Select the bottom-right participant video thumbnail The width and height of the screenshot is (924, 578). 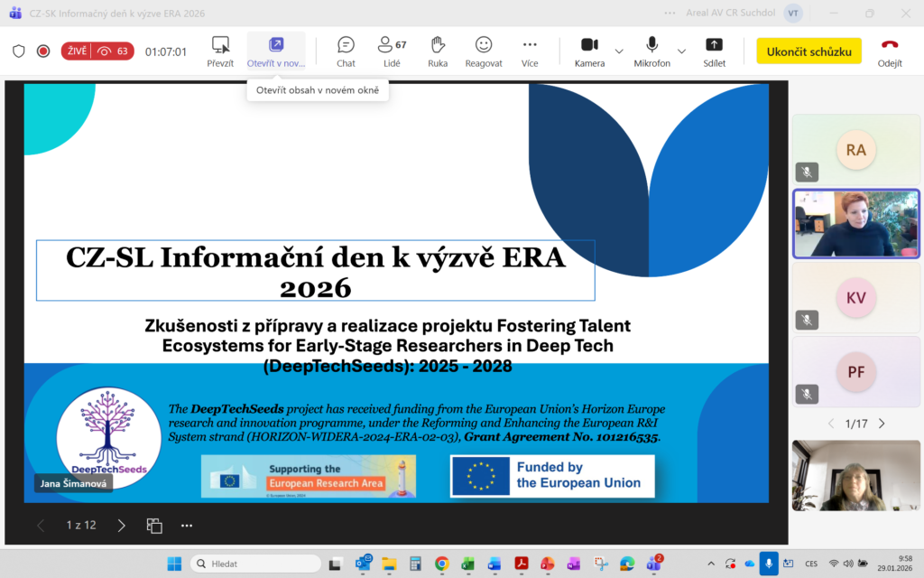(855, 476)
